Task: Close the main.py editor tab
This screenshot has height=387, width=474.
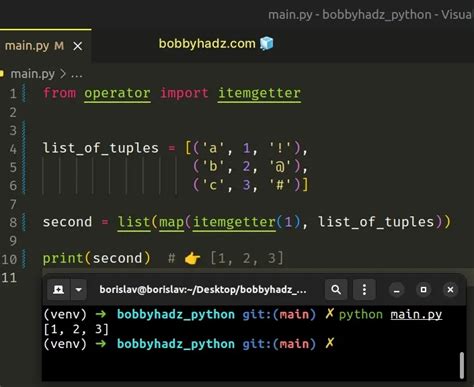Action: (78, 46)
